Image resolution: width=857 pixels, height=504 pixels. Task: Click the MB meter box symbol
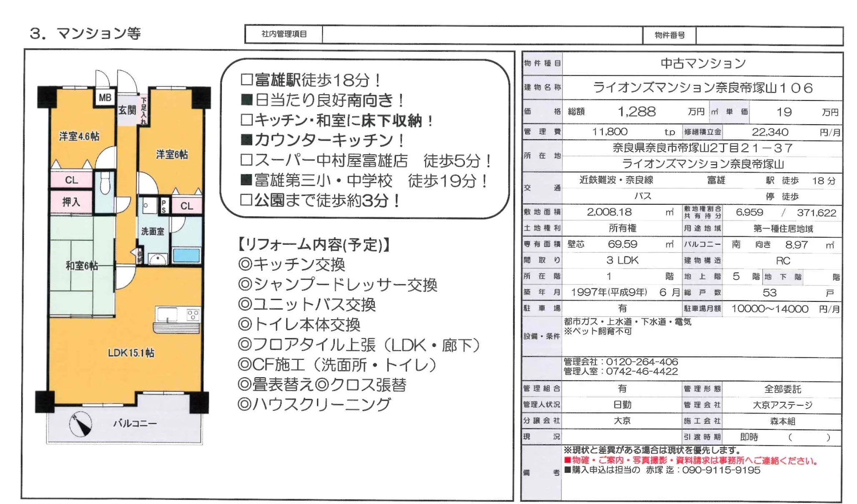coord(105,97)
